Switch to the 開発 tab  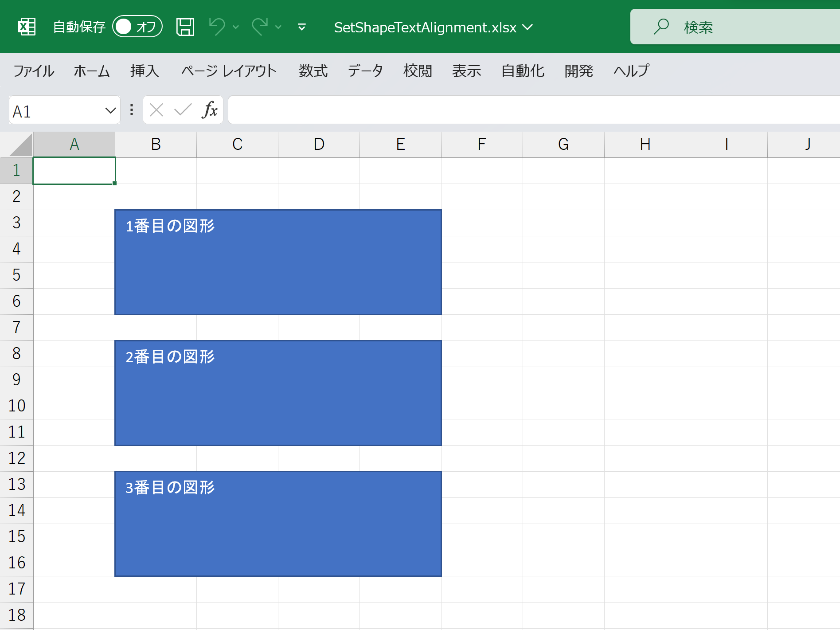(578, 71)
